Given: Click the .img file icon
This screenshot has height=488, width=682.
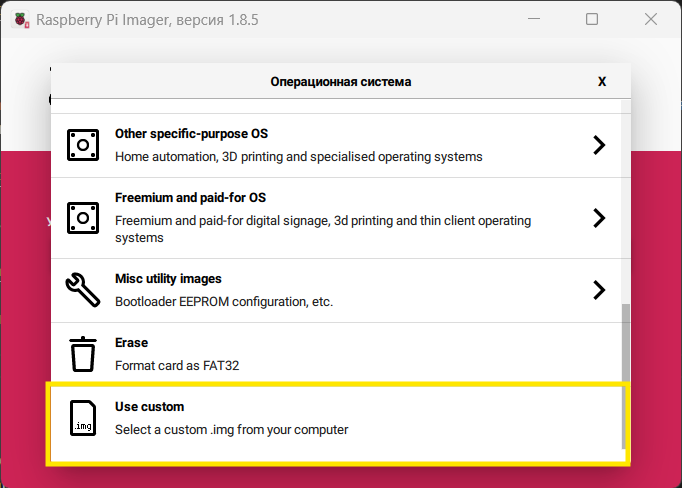Looking at the screenshot, I should click(x=83, y=419).
